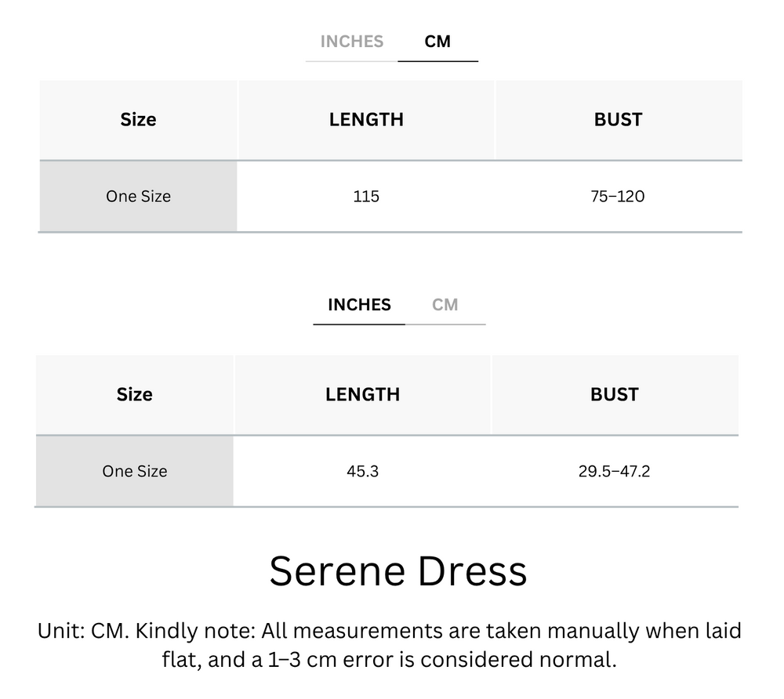
Task: Click the Size column header in the top table
Action: click(x=138, y=119)
